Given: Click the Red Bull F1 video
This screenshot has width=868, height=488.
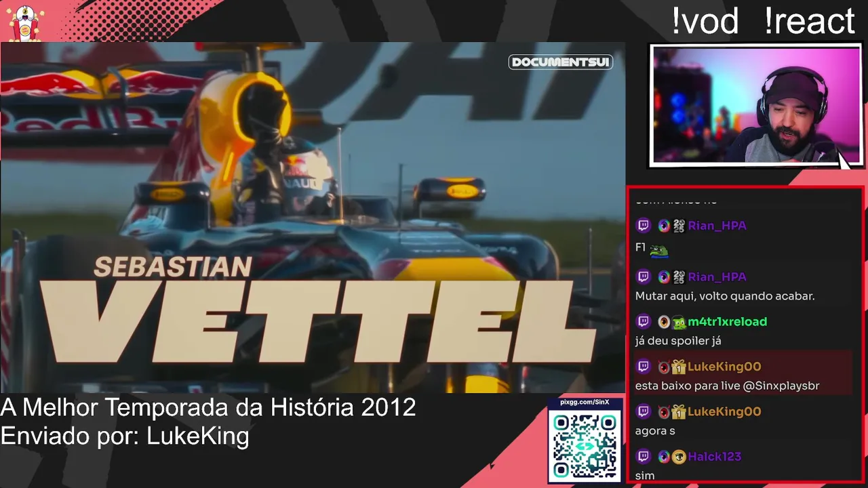Looking at the screenshot, I should point(313,217).
